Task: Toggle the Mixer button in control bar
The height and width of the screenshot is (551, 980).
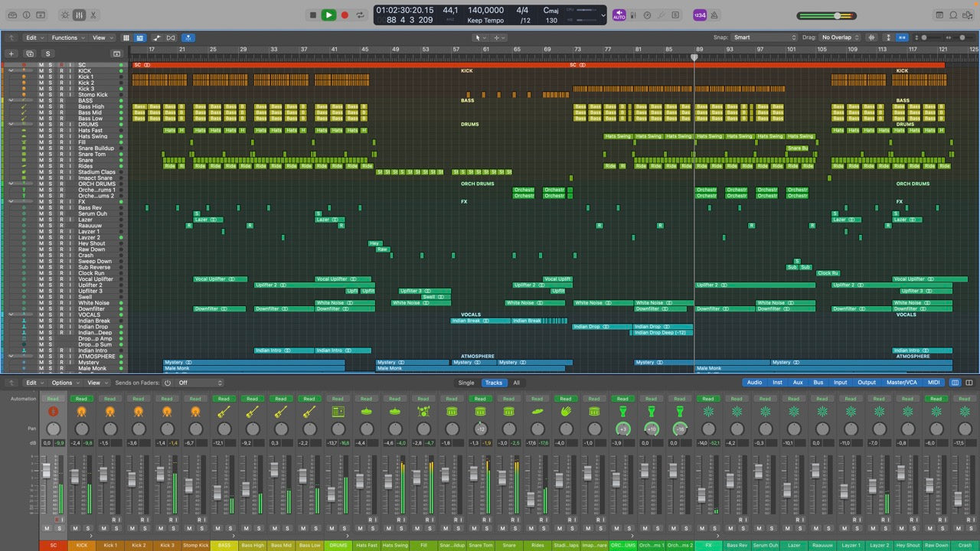Action: tap(78, 15)
